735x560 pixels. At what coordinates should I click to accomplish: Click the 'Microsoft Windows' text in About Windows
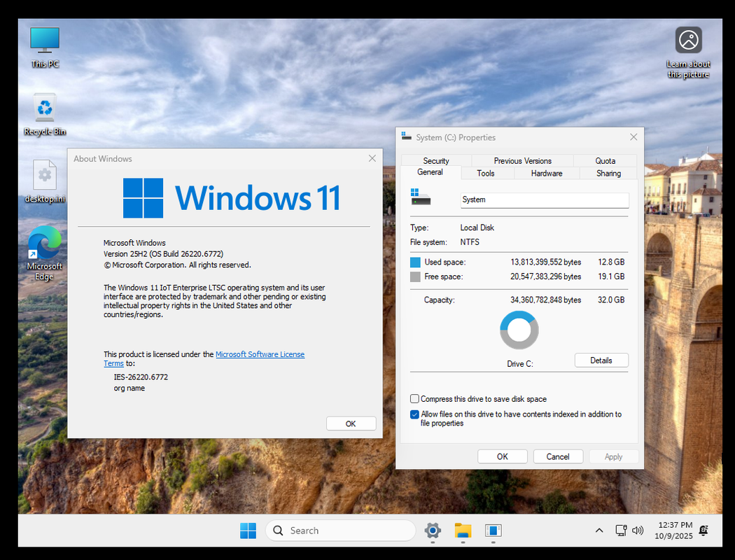pos(134,243)
